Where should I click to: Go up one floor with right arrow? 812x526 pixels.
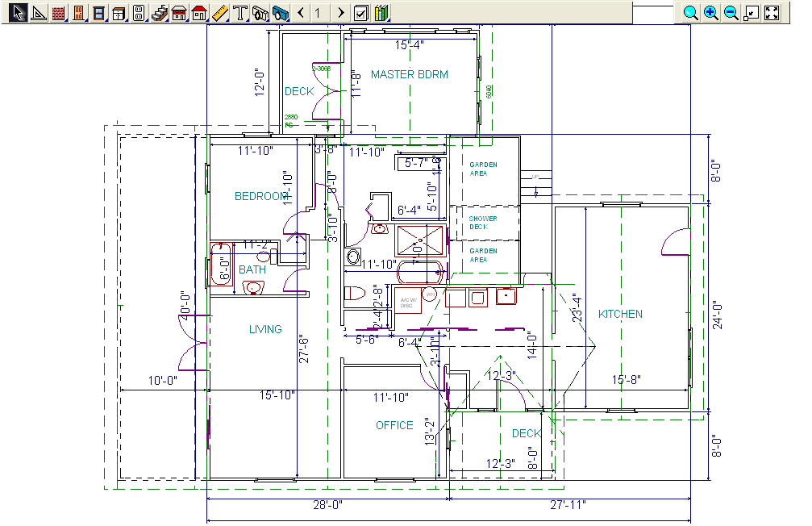tap(341, 13)
